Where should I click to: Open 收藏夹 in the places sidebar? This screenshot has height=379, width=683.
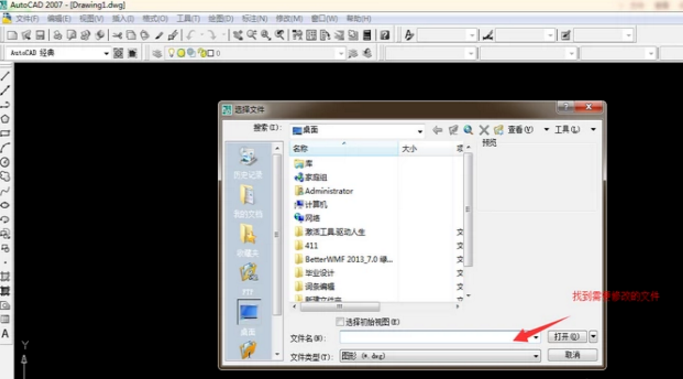(x=248, y=240)
